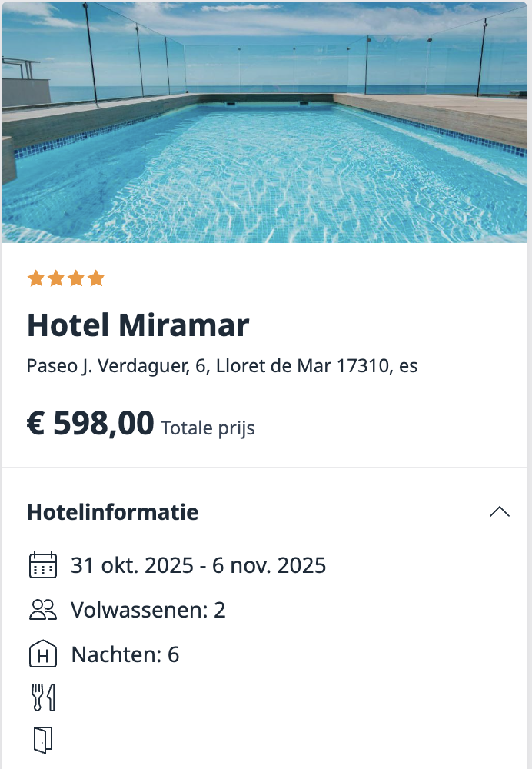Viewport: 532px width, 769px height.
Task: Click the Volwassenen: 2 text
Action: (x=148, y=611)
